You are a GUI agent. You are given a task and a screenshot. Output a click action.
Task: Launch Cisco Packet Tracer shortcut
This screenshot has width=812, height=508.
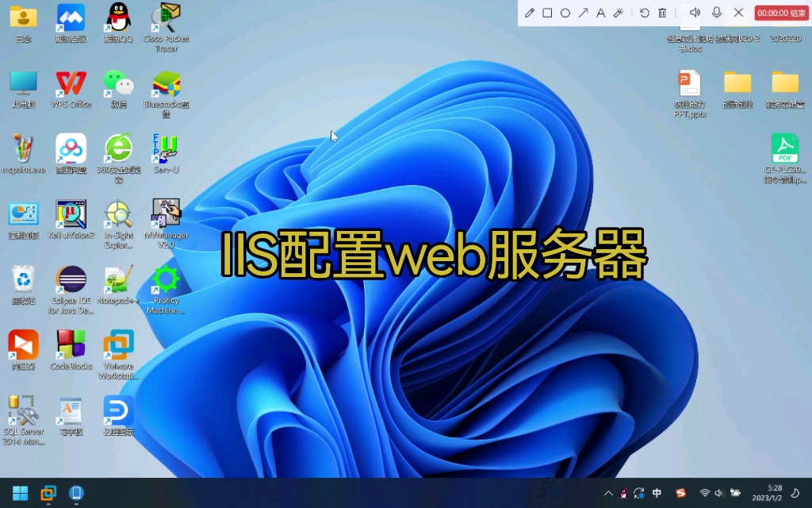tap(167, 27)
